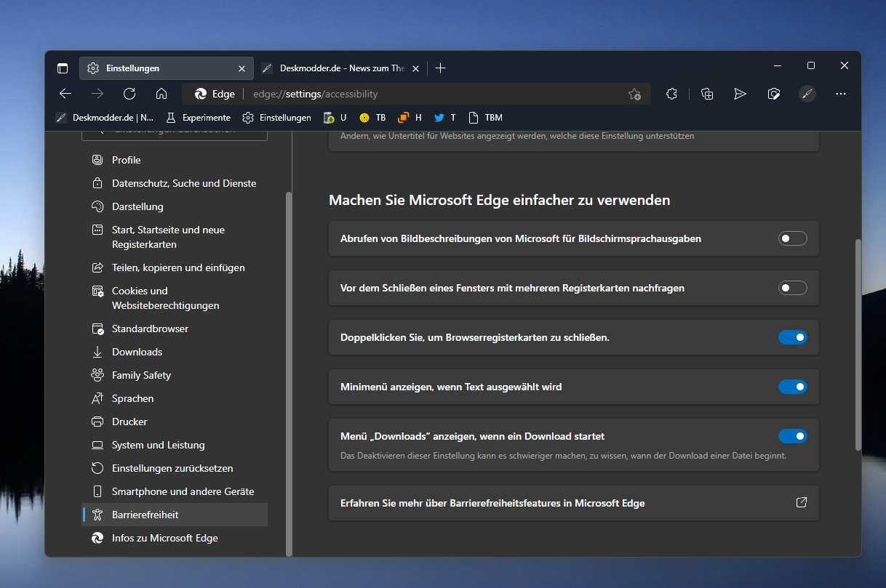
Task: Disable Minimenü anzeigen toggle
Action: tap(793, 387)
